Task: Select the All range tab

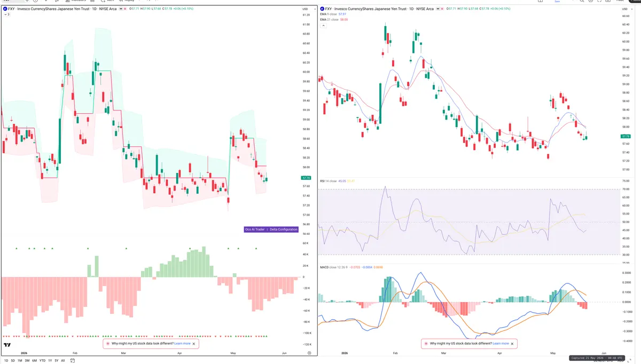Action: [62, 361]
